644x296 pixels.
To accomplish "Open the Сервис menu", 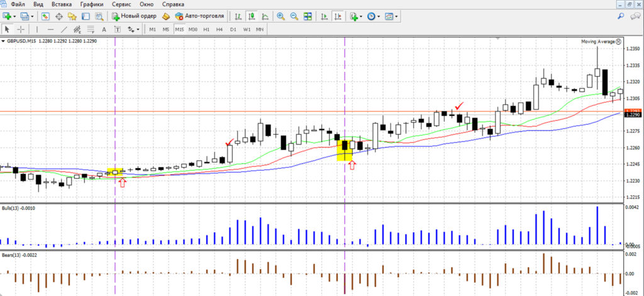I will click(x=121, y=4).
